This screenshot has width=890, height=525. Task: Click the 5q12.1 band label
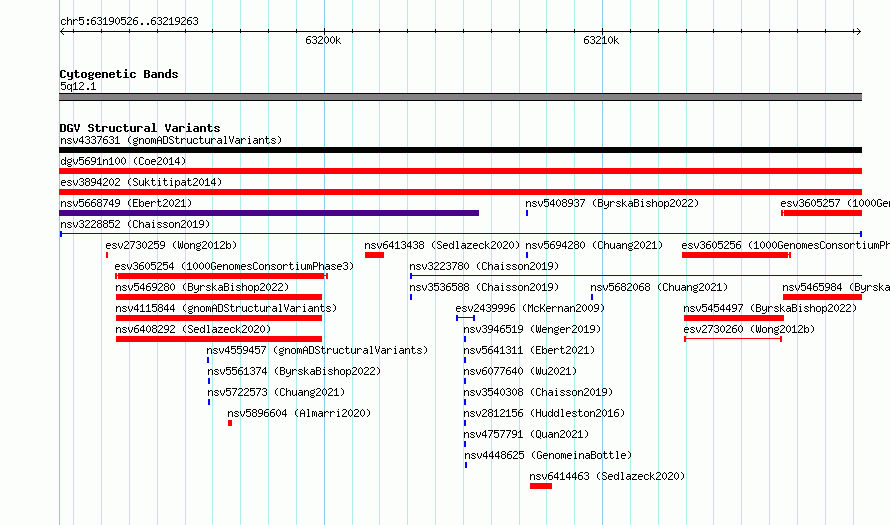pos(78,86)
